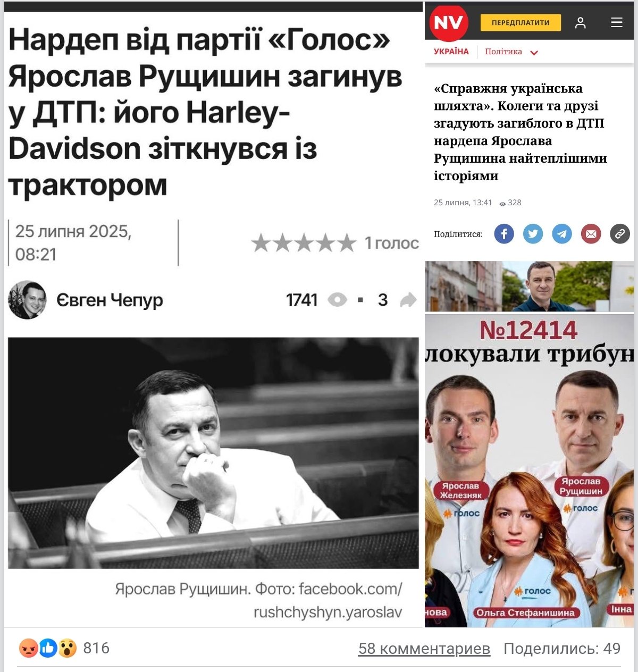The width and height of the screenshot is (638, 672).
Task: Expand the Політика section chevron
Action: point(534,53)
